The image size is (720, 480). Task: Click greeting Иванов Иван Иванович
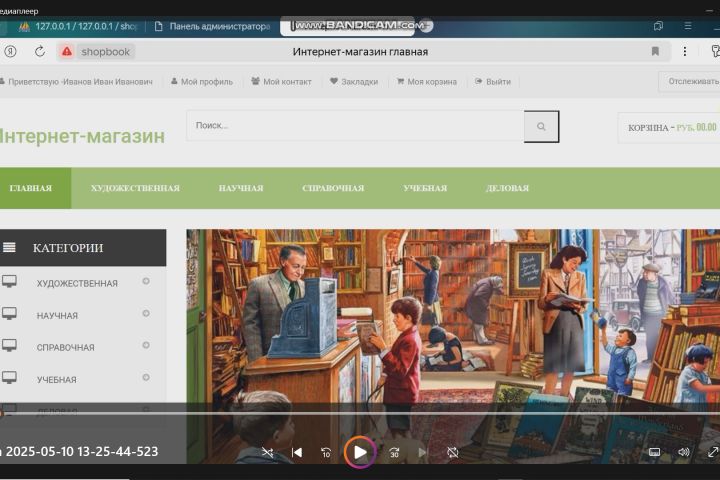point(77,82)
